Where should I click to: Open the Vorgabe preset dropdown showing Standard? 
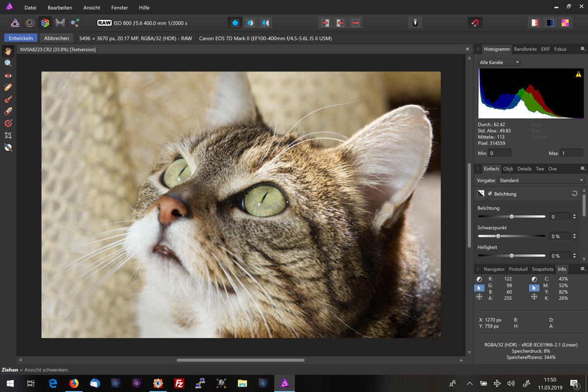pos(541,180)
